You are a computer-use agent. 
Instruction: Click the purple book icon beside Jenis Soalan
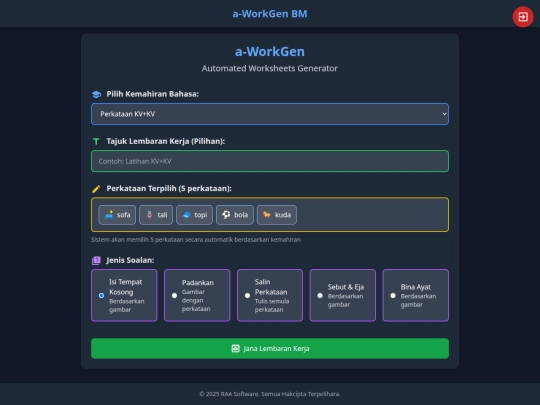(96, 260)
